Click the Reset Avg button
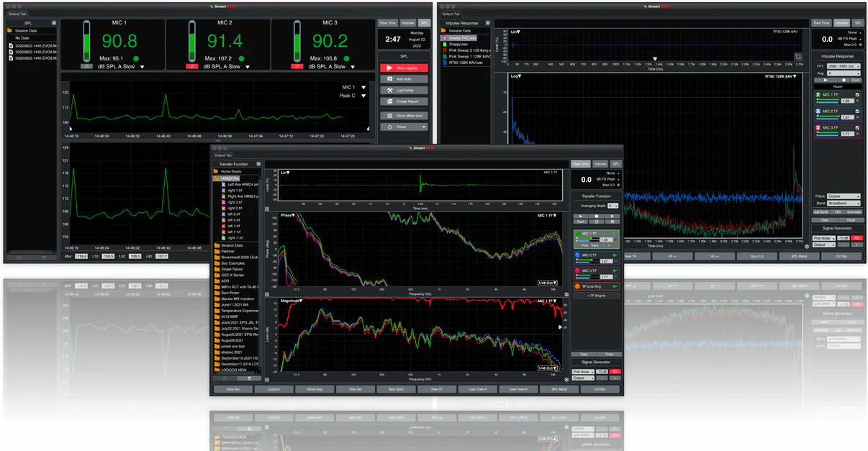 (x=315, y=389)
